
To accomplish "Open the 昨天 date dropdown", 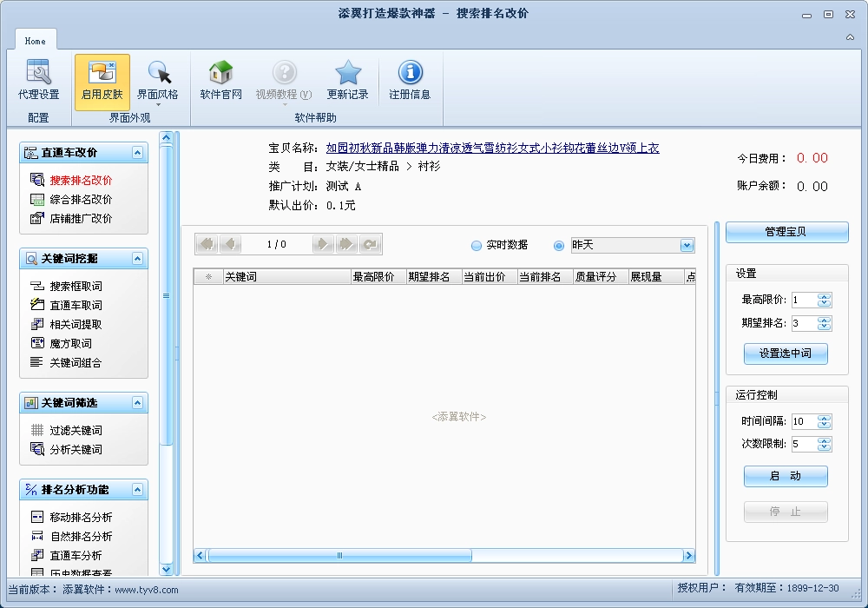I will point(687,245).
